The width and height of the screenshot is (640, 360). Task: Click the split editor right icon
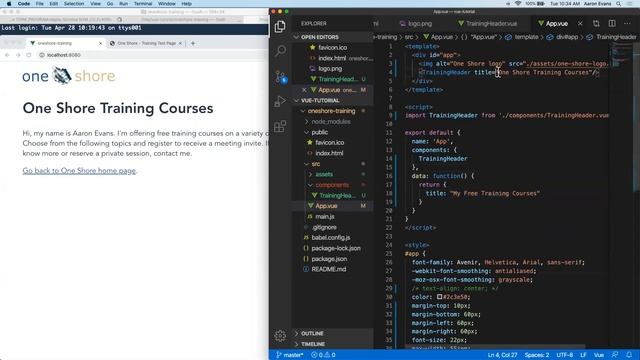pos(612,24)
